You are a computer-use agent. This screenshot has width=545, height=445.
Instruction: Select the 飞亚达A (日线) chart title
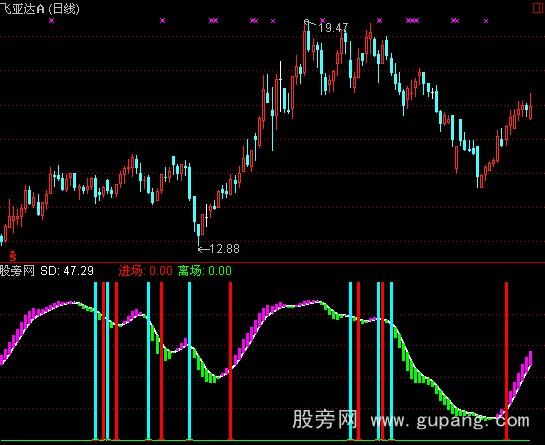click(40, 8)
